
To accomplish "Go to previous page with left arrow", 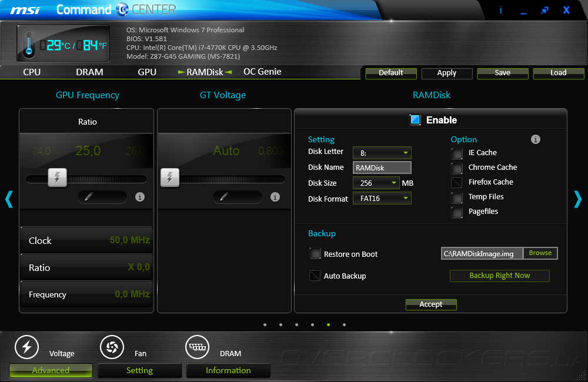I will (x=9, y=199).
